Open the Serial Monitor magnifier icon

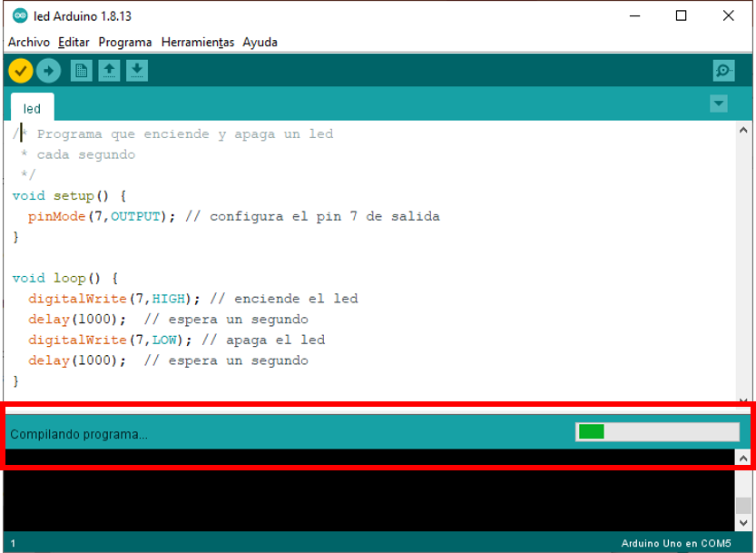tap(723, 71)
